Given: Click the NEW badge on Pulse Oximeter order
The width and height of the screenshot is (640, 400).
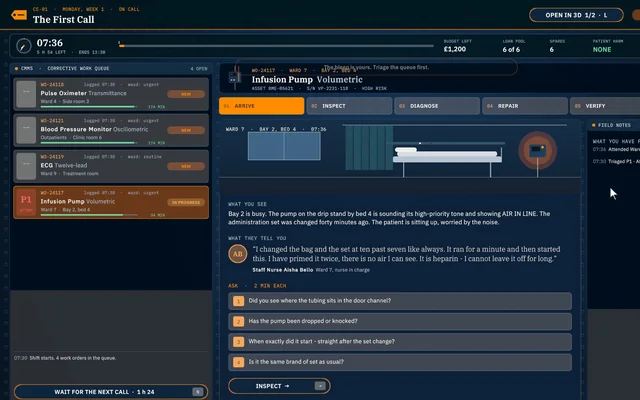Looking at the screenshot, I should pos(186,94).
